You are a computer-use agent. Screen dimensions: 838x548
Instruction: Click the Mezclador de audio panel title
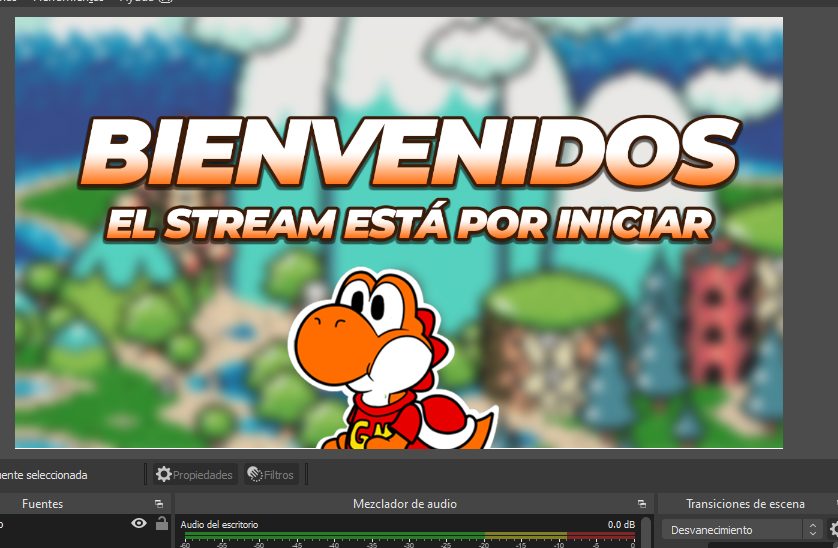(405, 504)
